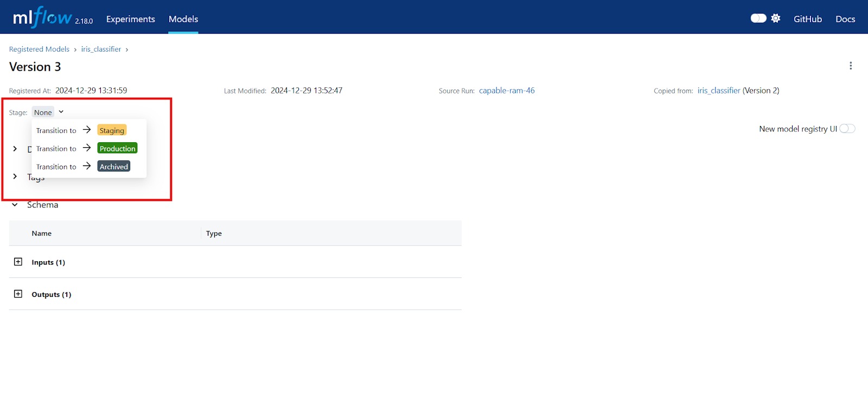Click the arrow next to Production transition
The image size is (868, 411).
pyautogui.click(x=87, y=148)
